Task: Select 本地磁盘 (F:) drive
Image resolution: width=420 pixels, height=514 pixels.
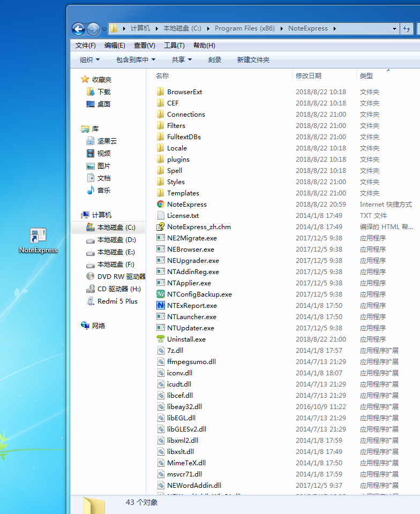Action: point(110,264)
